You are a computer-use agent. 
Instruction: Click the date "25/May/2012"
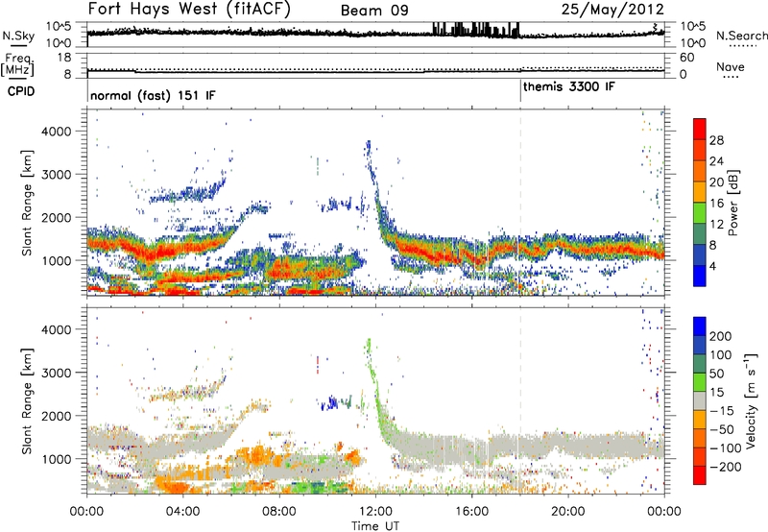(612, 9)
